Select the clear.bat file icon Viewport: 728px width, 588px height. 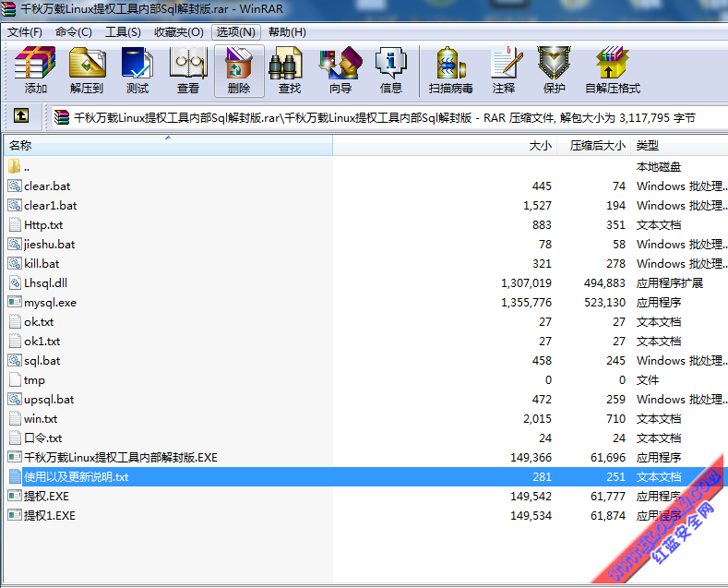coord(15,186)
